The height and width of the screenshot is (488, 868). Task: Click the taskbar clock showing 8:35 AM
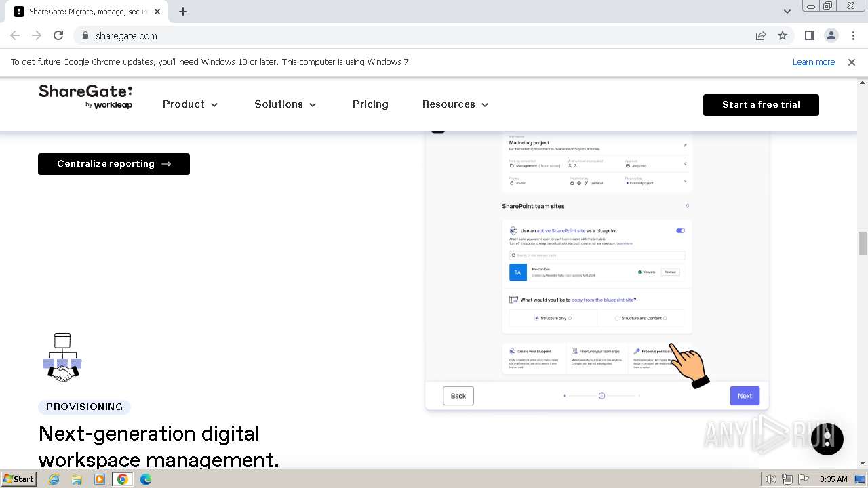coord(833,479)
